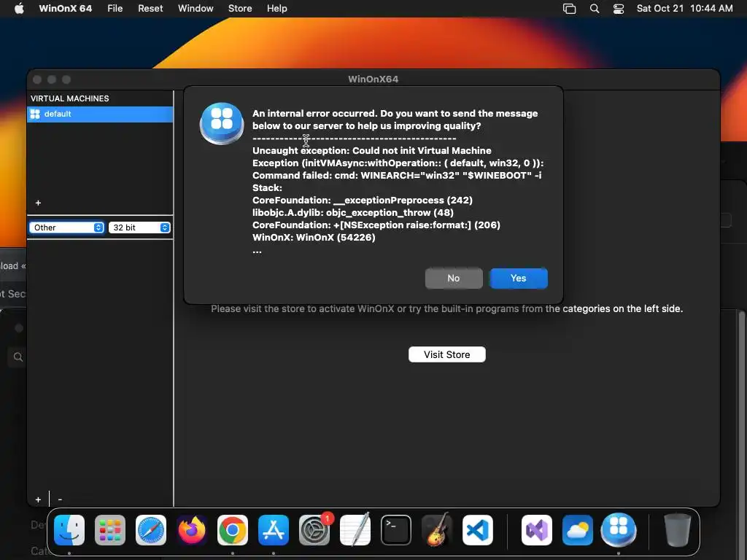Open the File menu
The width and height of the screenshot is (747, 560).
[x=115, y=9]
